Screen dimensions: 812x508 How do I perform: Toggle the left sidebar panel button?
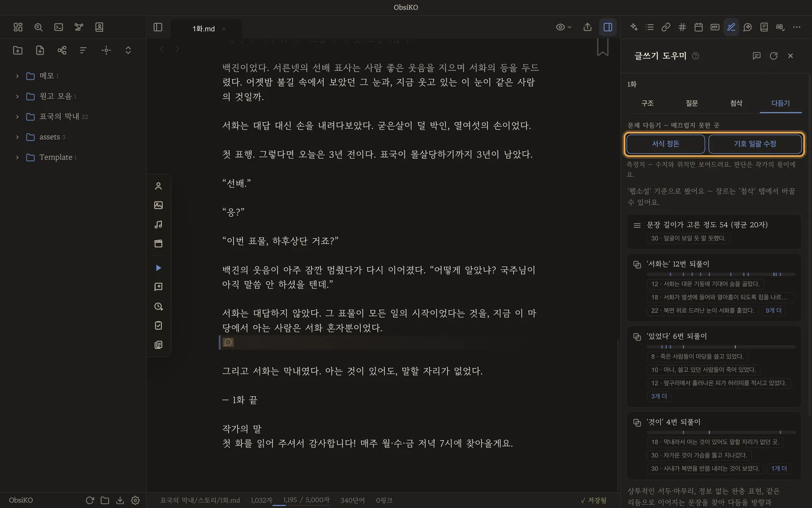point(158,27)
